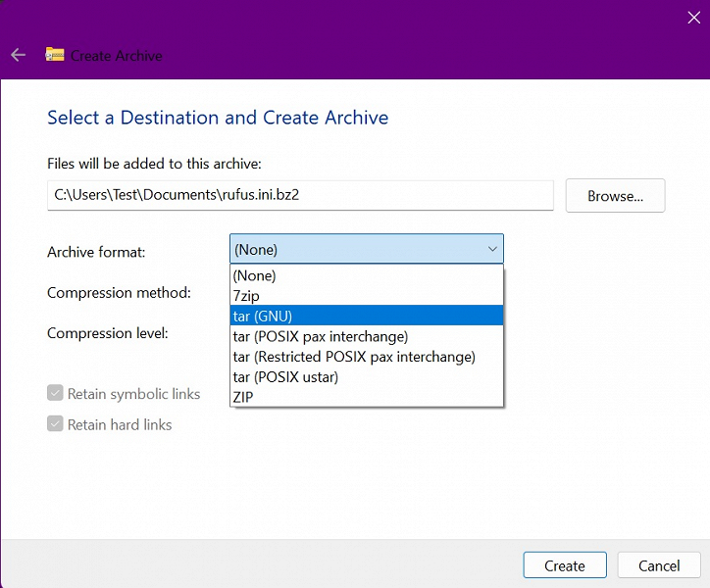Close the Create Archive window
Image resolution: width=710 pixels, height=588 pixels.
pyautogui.click(x=694, y=15)
